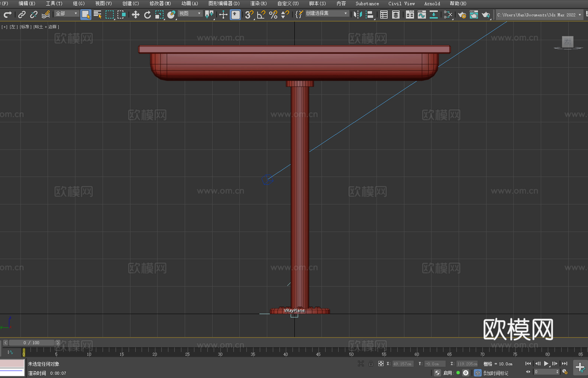This screenshot has width=588, height=378.
Task: Expand the 全部 selection filter dropdown
Action: [x=67, y=13]
